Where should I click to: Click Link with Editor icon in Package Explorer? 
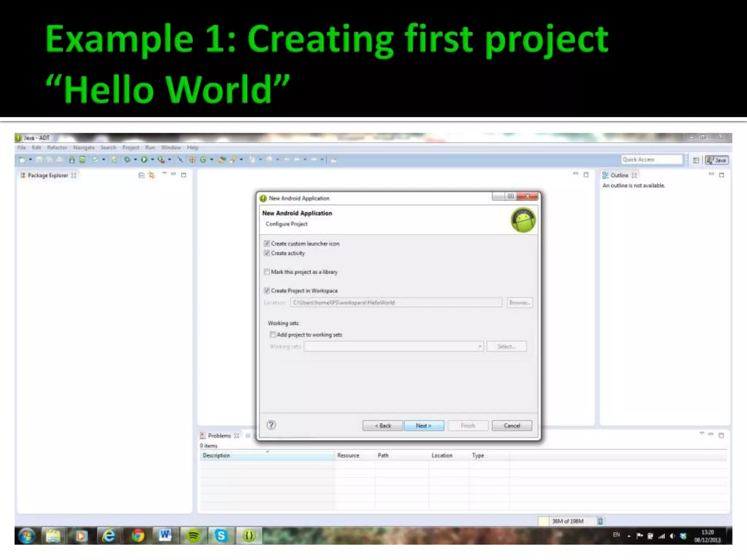(x=151, y=175)
